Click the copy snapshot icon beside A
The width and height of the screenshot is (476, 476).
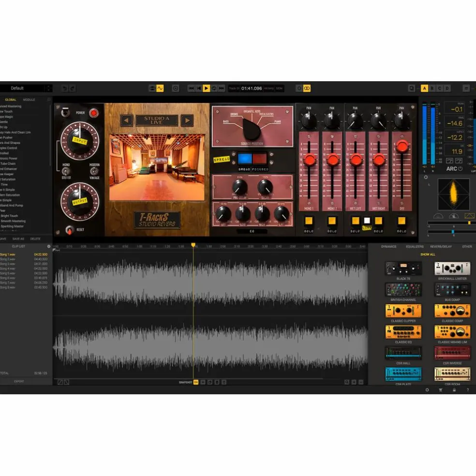tap(411, 89)
